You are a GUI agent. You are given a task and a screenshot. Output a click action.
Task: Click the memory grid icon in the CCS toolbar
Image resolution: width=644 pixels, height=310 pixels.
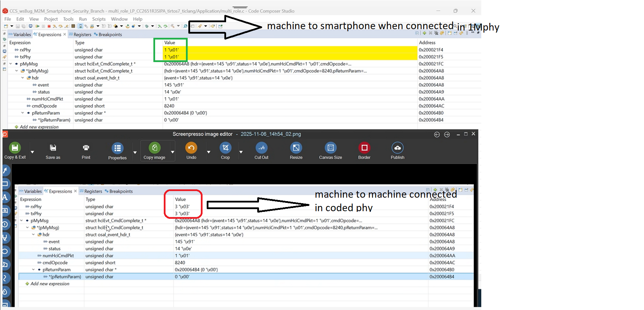coord(73,26)
